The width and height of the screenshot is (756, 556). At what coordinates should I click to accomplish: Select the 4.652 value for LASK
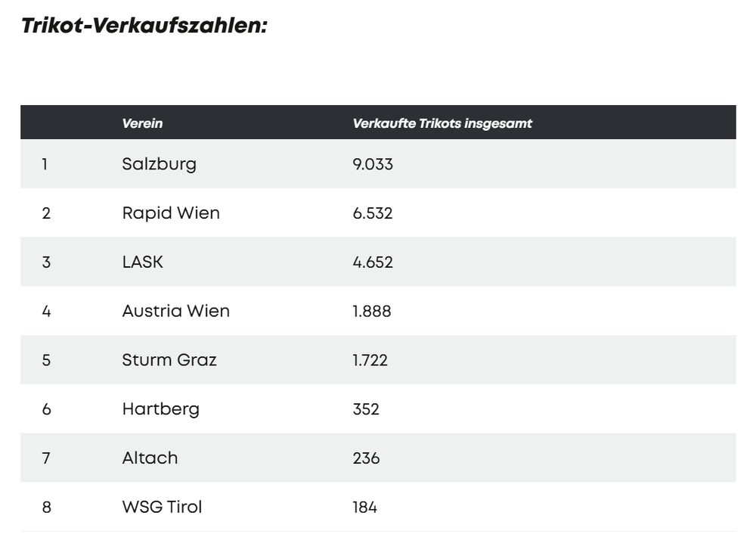point(373,262)
